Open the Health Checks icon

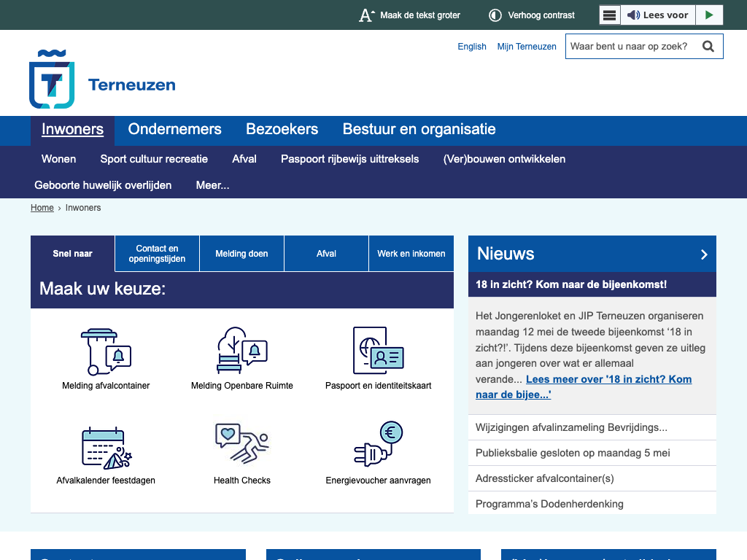[241, 443]
